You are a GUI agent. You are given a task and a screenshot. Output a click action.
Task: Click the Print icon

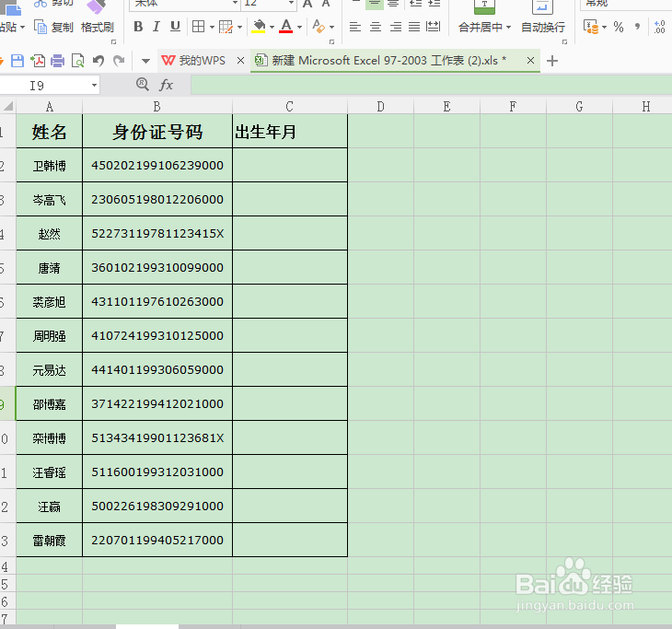(57, 61)
